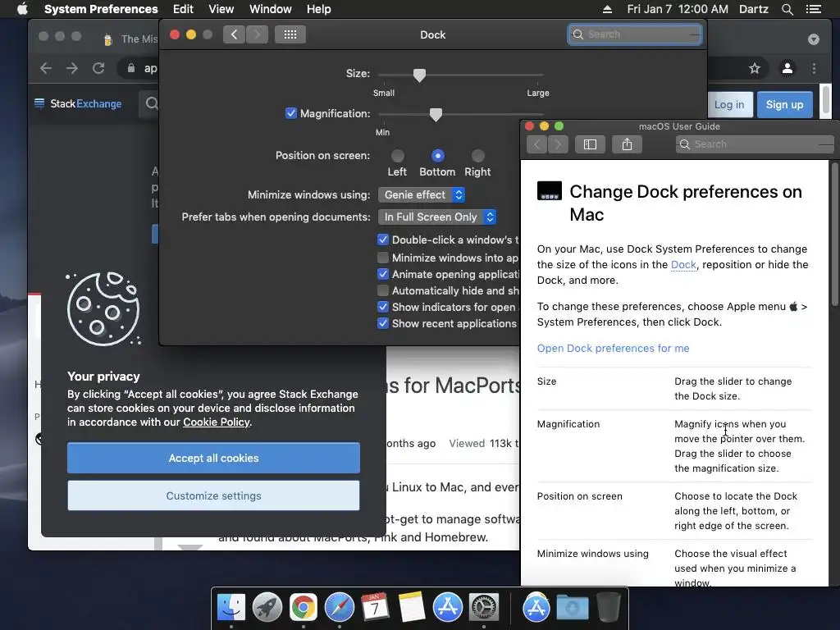Screen dimensions: 840x630
Task: Click Show All grid button in Dock preferences
Action: (x=290, y=34)
